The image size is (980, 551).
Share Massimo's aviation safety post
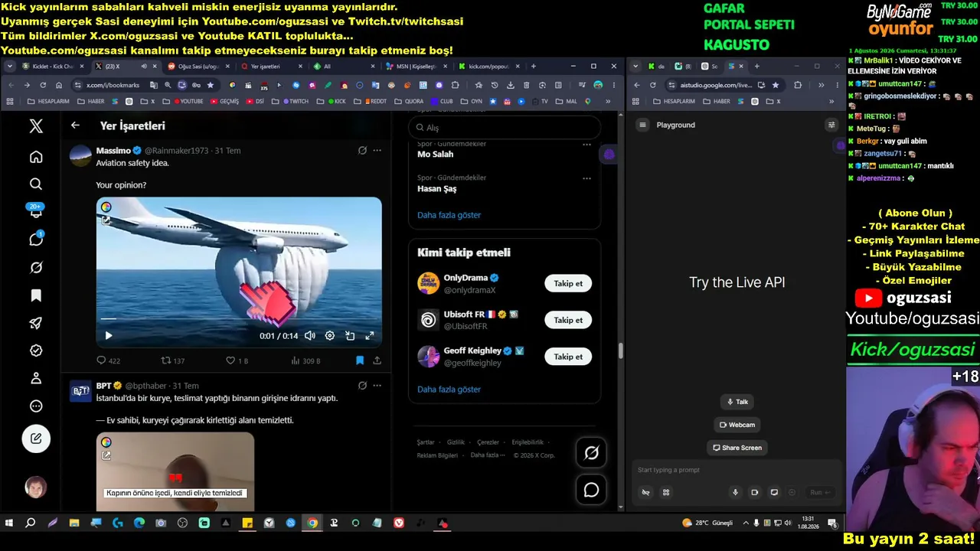pos(377,360)
